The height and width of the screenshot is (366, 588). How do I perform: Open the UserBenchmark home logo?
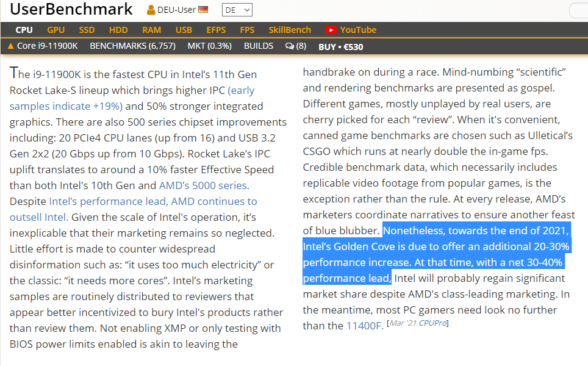click(x=71, y=9)
